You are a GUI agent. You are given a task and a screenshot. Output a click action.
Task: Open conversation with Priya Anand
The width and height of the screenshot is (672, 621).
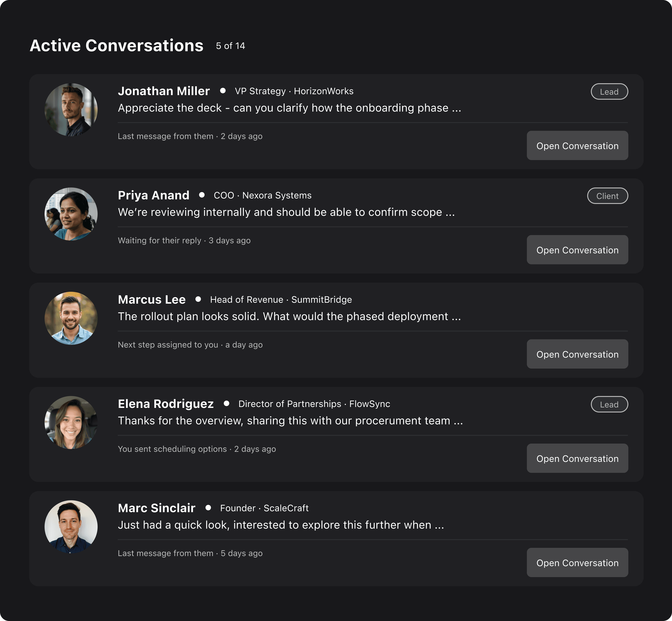pyautogui.click(x=577, y=250)
